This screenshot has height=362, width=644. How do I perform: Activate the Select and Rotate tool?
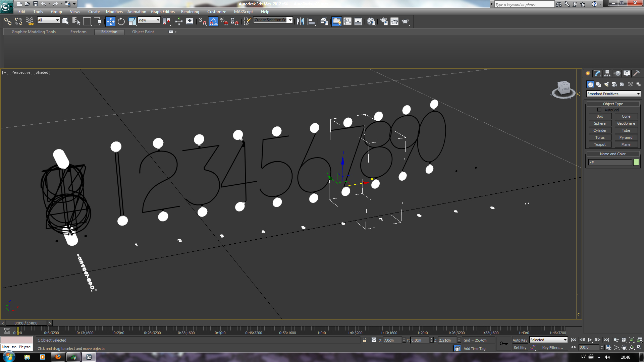(x=121, y=21)
